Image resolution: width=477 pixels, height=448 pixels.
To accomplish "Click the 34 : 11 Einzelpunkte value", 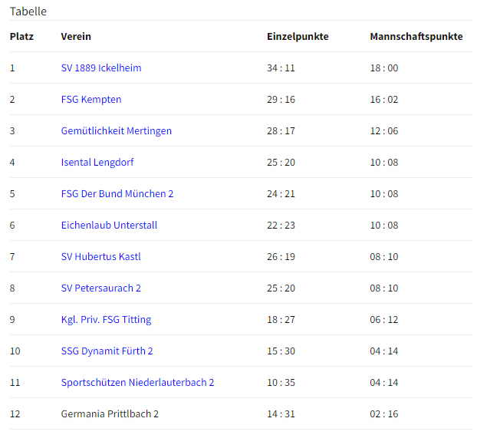I will (281, 68).
